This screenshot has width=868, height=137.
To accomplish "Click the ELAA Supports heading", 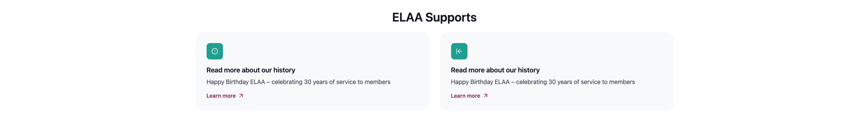I will (x=434, y=17).
